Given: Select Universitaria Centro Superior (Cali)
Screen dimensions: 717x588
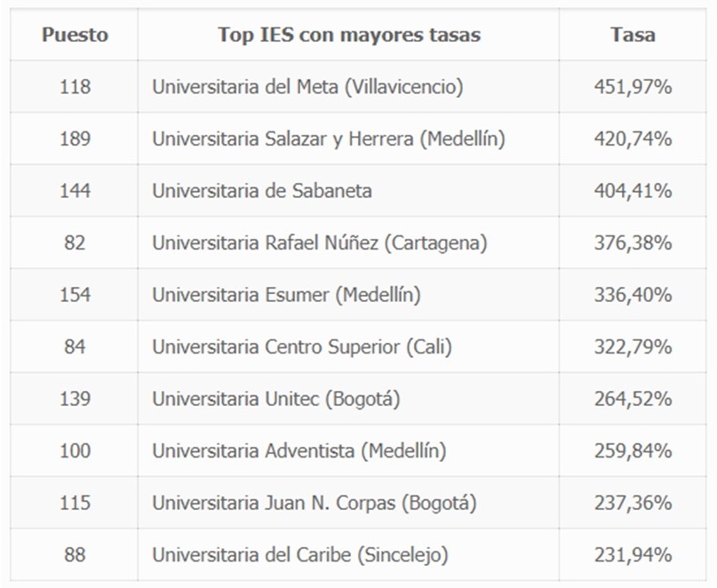Looking at the screenshot, I should click(302, 347).
